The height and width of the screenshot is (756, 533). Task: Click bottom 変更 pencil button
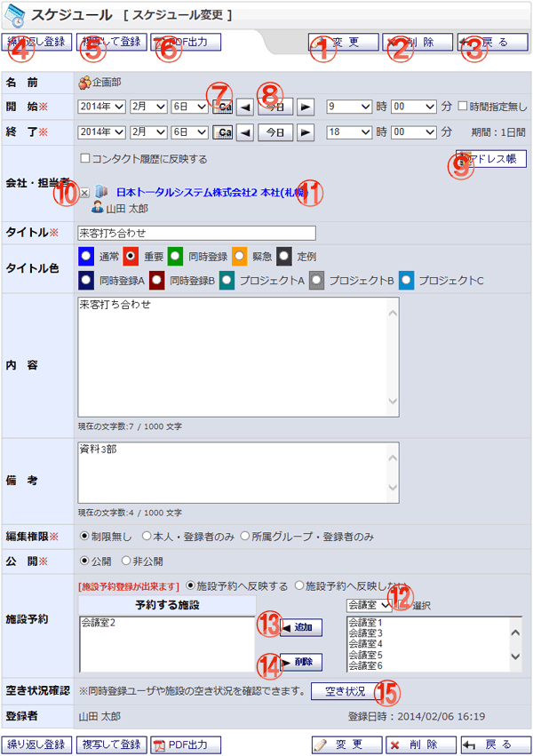point(346,745)
